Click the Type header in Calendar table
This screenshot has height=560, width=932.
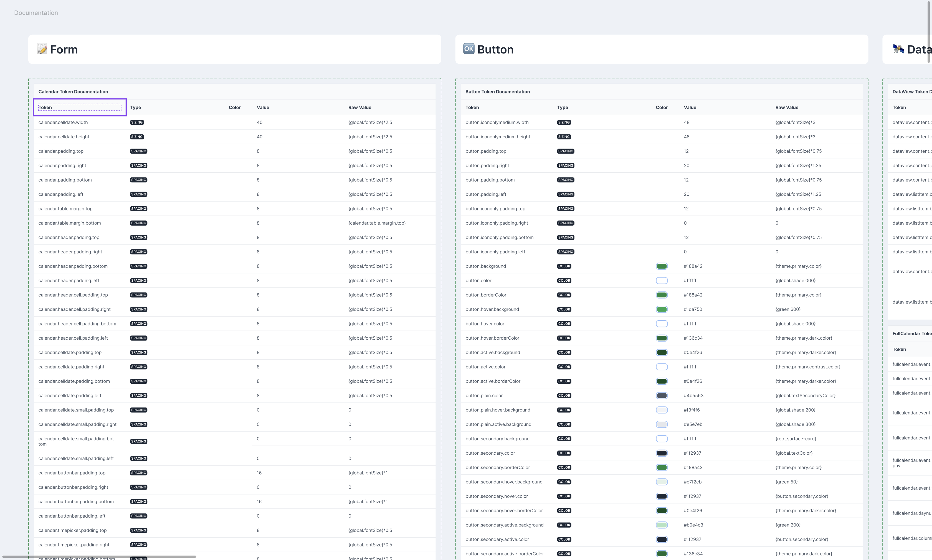pos(136,108)
